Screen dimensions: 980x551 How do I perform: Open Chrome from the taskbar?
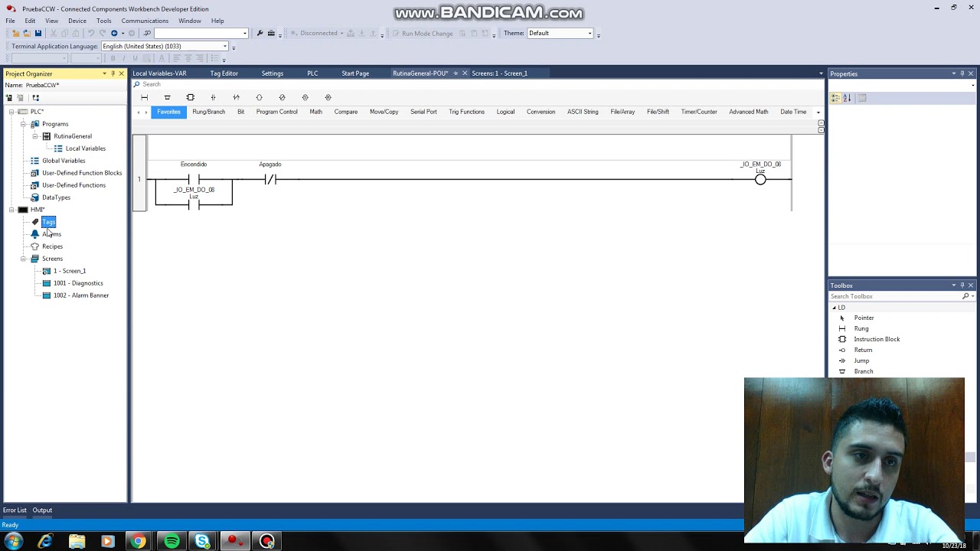coord(138,542)
